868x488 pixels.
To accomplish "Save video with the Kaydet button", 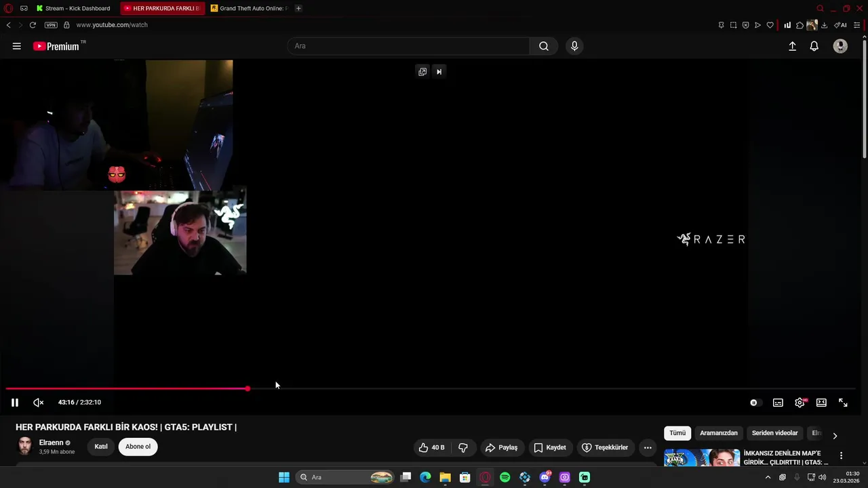I will click(549, 447).
